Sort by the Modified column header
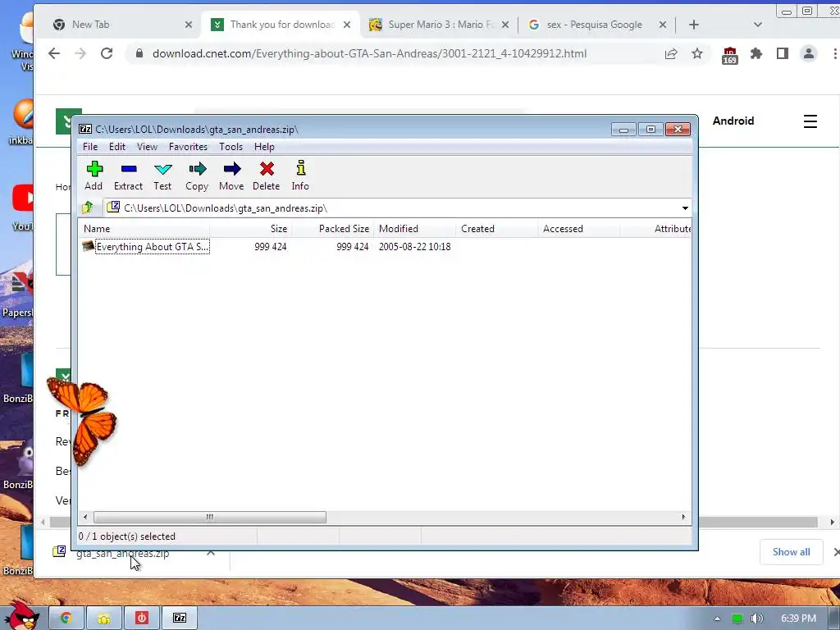 414,229
